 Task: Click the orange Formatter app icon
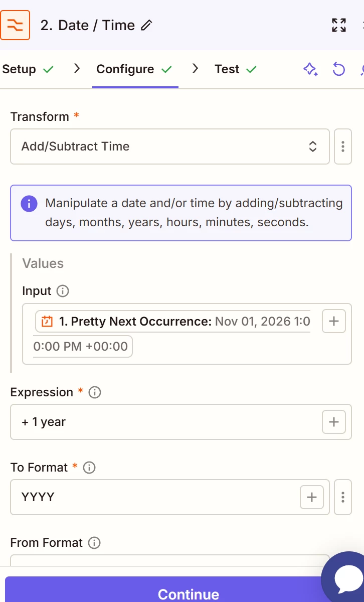pyautogui.click(x=15, y=25)
